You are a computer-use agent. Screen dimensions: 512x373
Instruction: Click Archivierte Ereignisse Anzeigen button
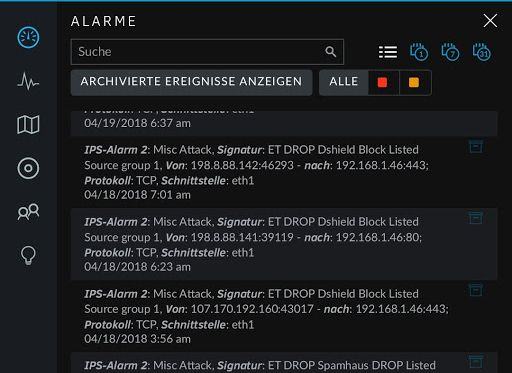point(191,82)
